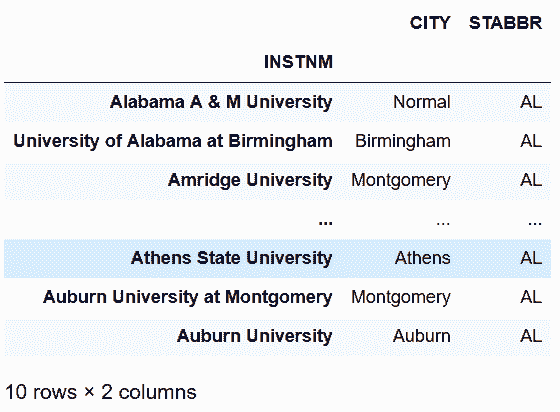Click the last Auburn University row label
Image resolution: width=560 pixels, height=412 pixels.
point(255,336)
